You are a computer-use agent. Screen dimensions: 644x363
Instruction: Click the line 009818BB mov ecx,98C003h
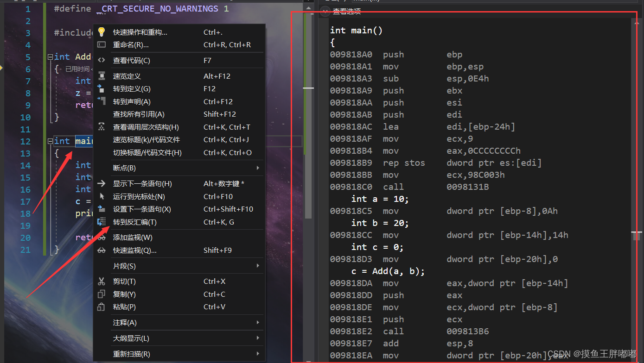(418, 175)
